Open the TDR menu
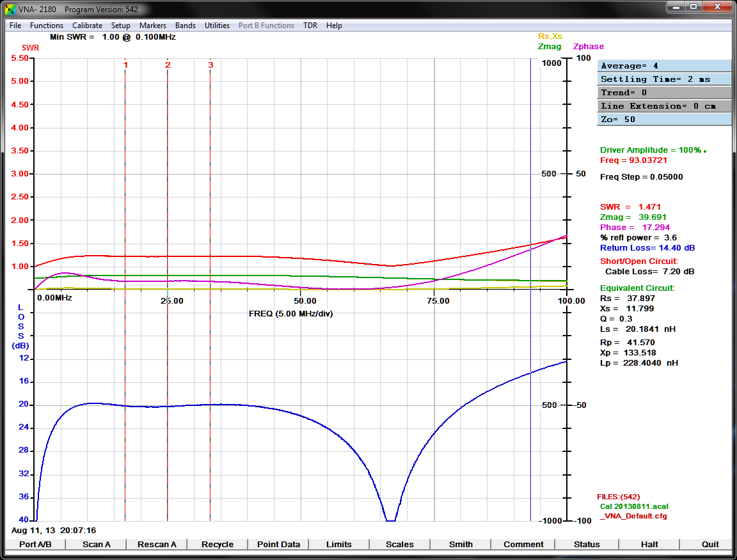This screenshot has height=560, width=737. coord(310,26)
